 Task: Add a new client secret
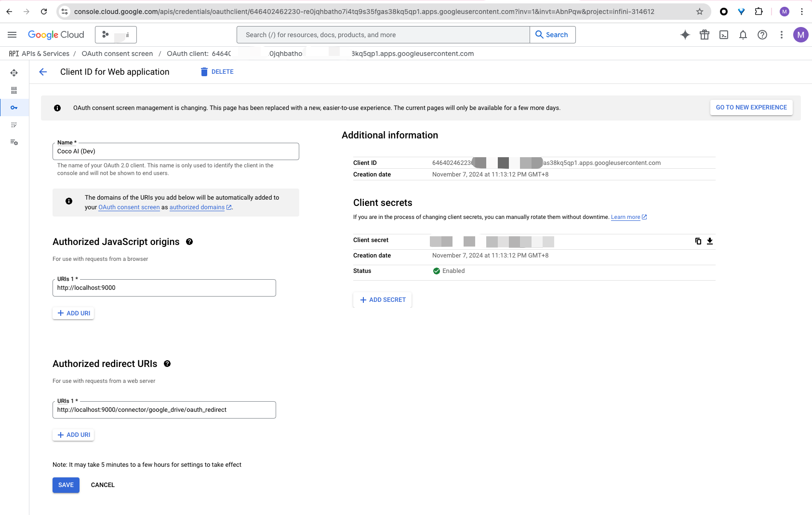pyautogui.click(x=382, y=299)
